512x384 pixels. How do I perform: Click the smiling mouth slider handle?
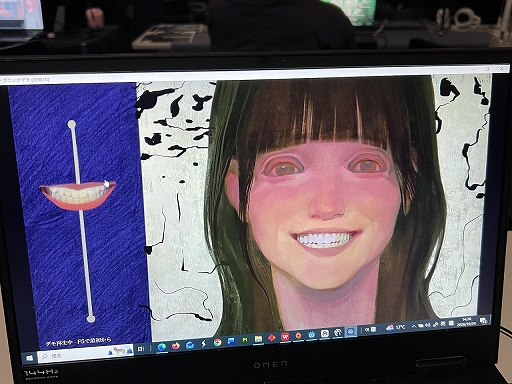click(78, 196)
